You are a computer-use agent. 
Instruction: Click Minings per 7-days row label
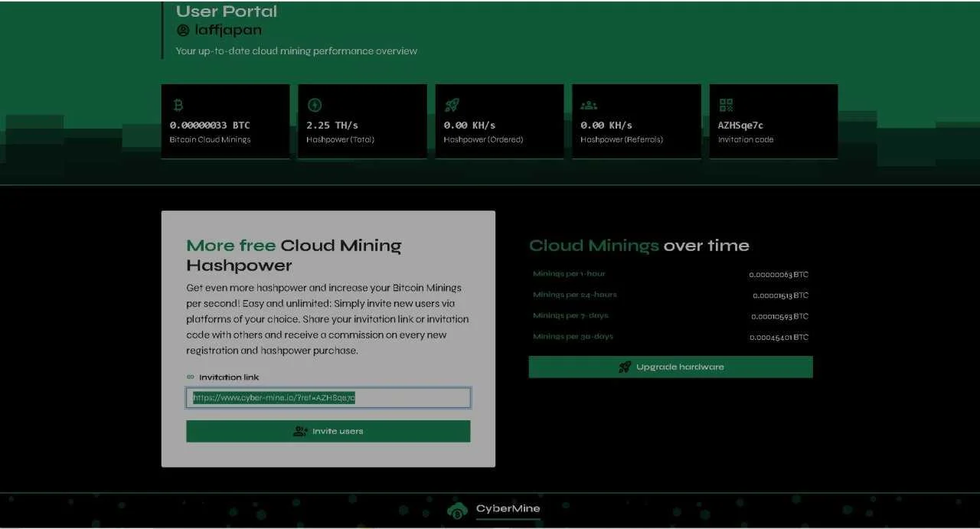570,315
